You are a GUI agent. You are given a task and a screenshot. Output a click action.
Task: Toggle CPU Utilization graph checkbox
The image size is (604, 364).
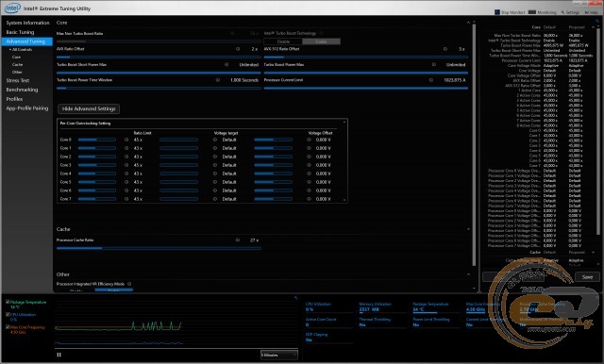click(8, 314)
